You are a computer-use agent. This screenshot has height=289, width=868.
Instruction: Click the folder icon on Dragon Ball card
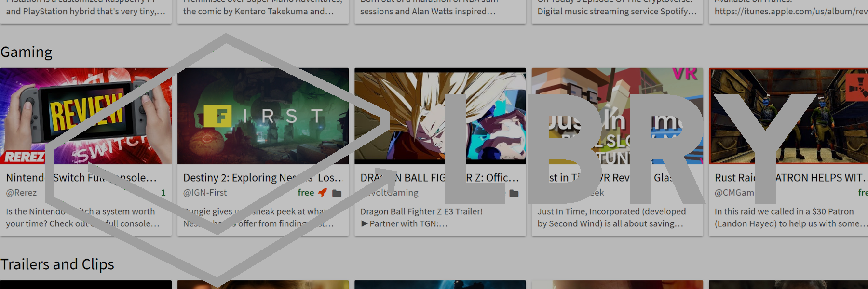pos(514,193)
